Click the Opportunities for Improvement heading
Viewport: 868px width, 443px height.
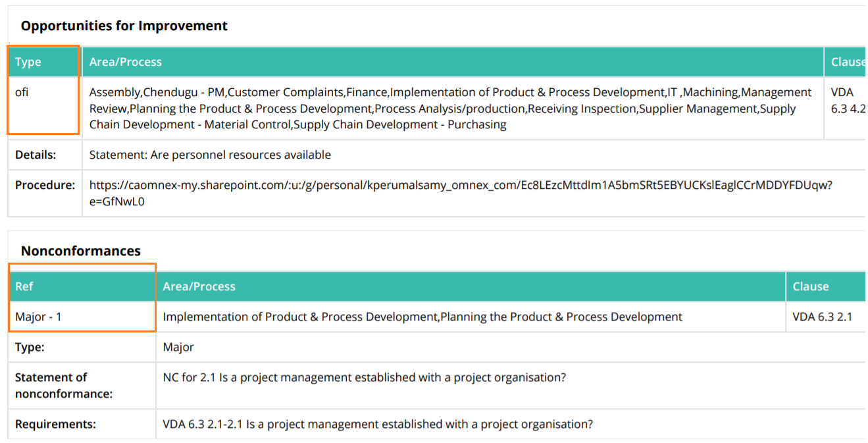pyautogui.click(x=124, y=26)
